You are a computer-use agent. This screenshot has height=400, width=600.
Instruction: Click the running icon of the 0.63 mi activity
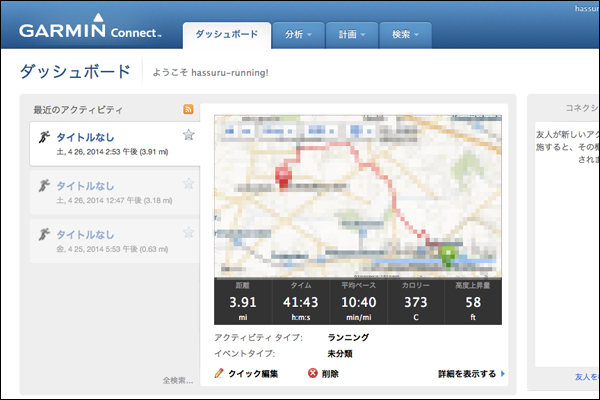44,234
